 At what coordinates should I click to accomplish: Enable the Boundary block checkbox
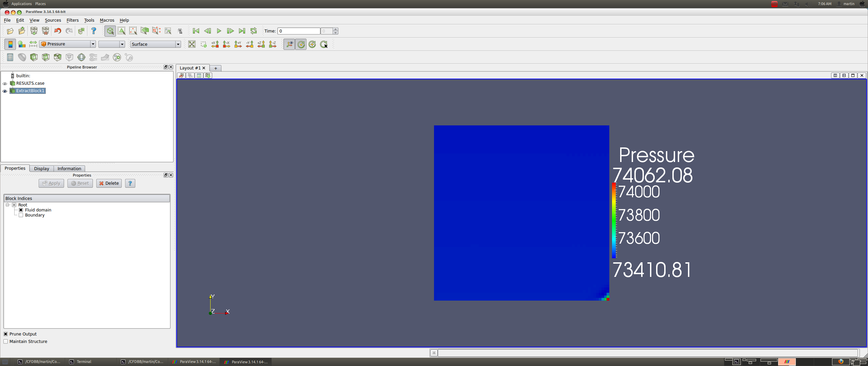(21, 215)
